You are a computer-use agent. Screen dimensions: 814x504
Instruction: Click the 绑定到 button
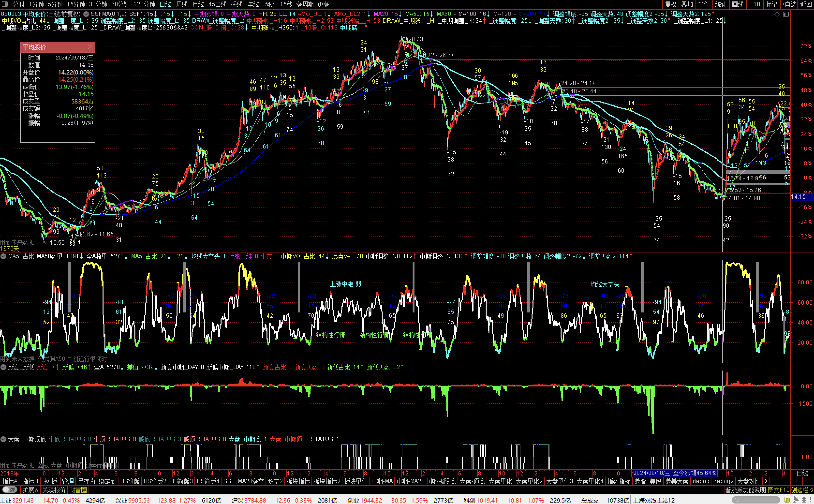coord(108,481)
